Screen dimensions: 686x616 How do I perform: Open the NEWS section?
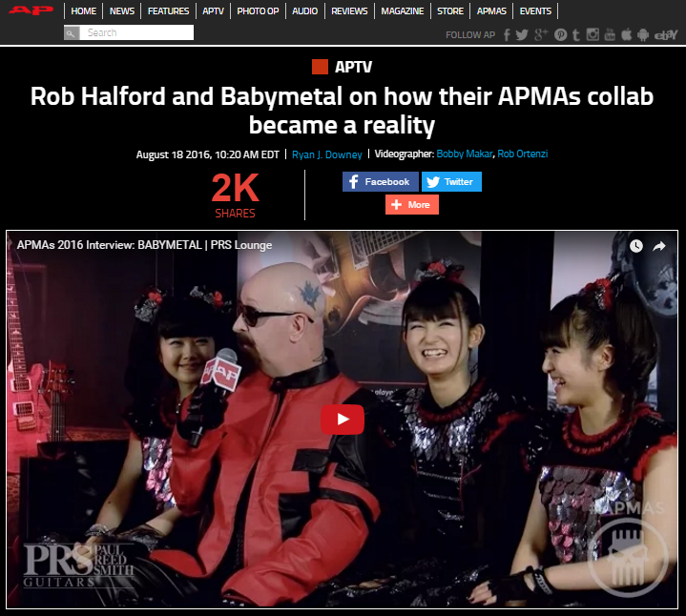coord(122,10)
